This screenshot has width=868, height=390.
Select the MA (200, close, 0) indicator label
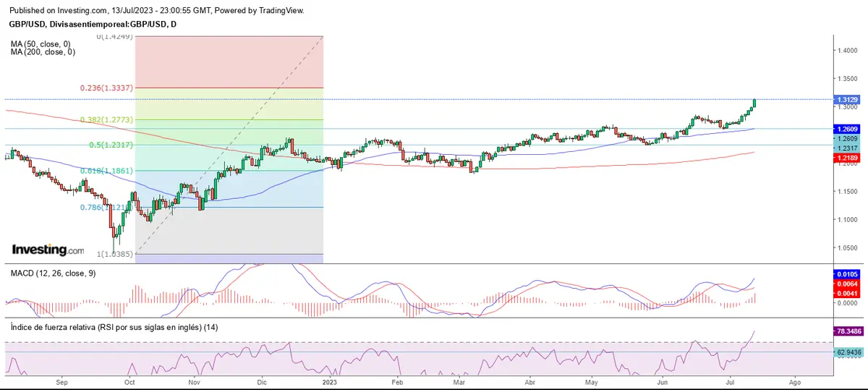tap(43, 52)
